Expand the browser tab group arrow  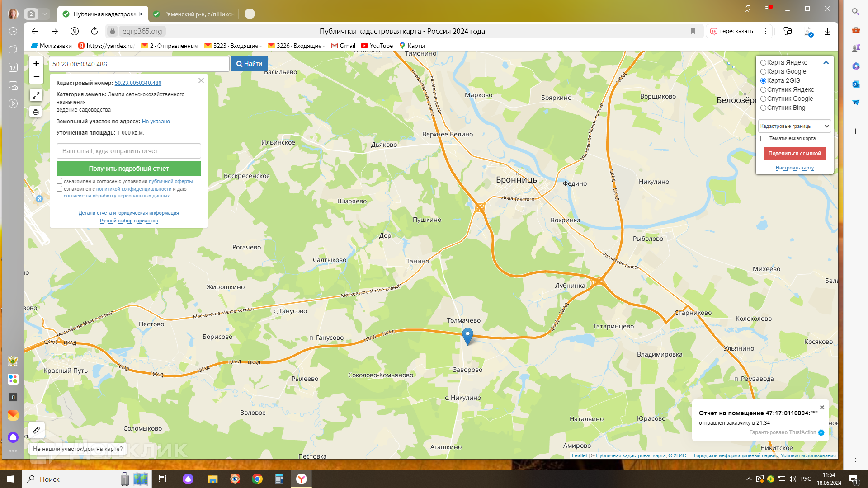tap(45, 14)
